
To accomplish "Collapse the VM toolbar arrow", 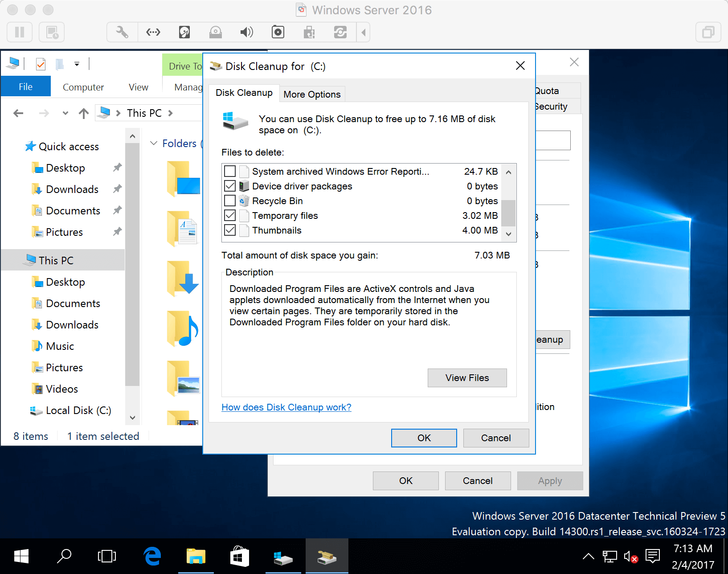I will (x=364, y=32).
